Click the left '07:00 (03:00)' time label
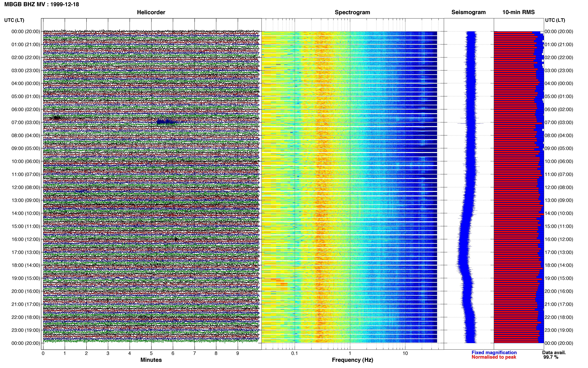This screenshot has height=368, width=588. 26,122
